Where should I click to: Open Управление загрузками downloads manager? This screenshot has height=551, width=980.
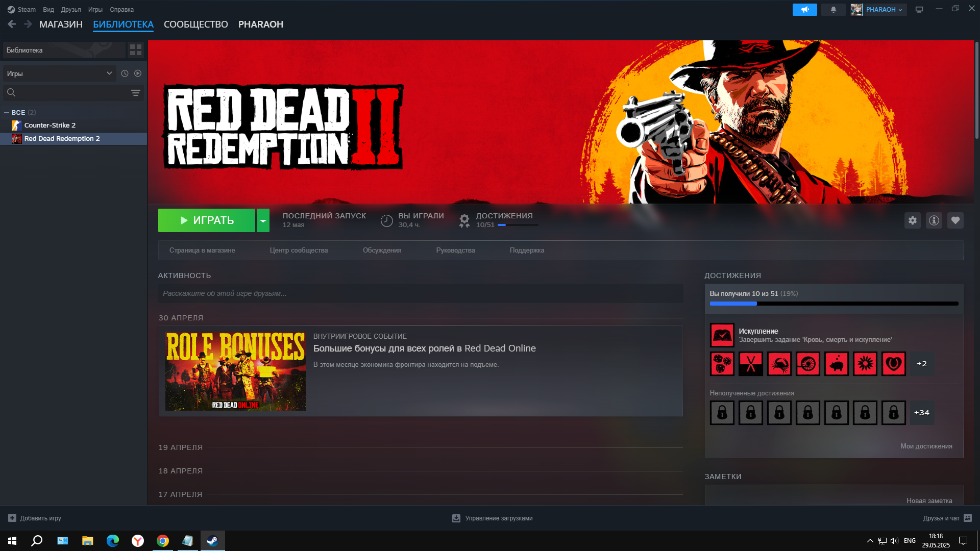(493, 518)
